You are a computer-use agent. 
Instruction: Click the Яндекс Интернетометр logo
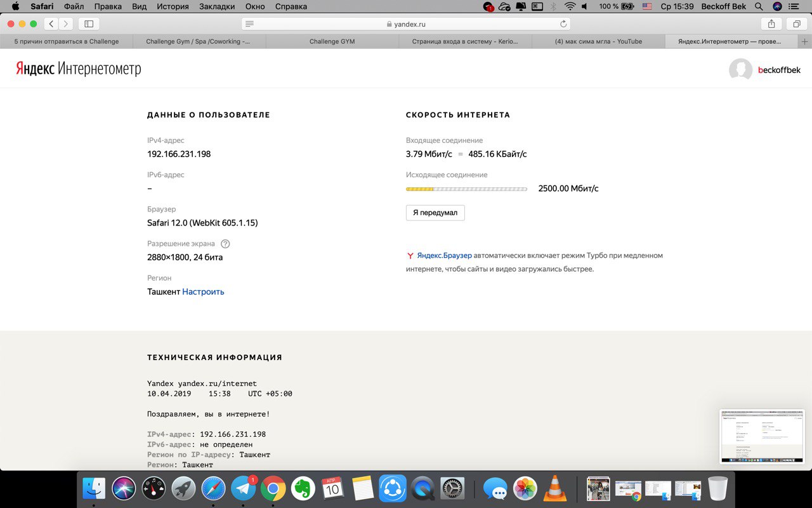[79, 69]
